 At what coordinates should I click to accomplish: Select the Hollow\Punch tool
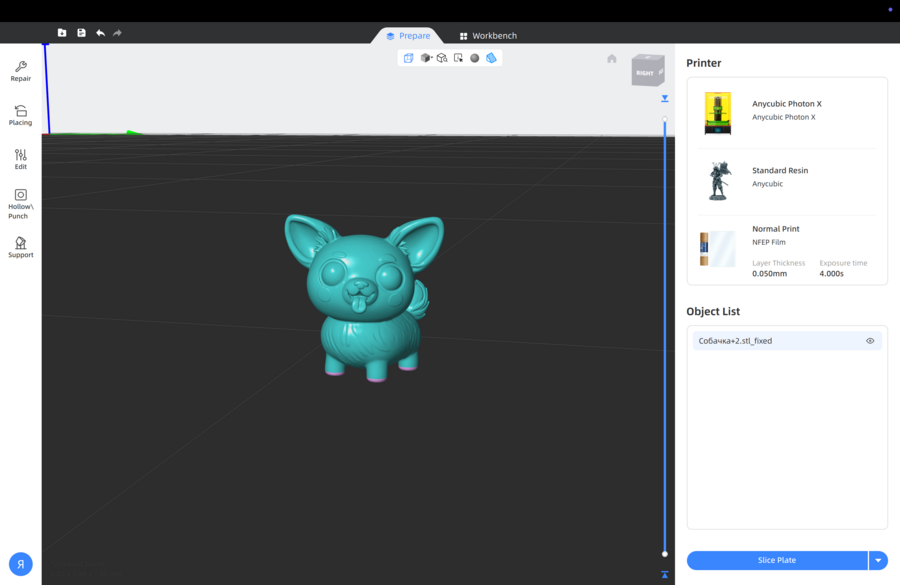20,203
